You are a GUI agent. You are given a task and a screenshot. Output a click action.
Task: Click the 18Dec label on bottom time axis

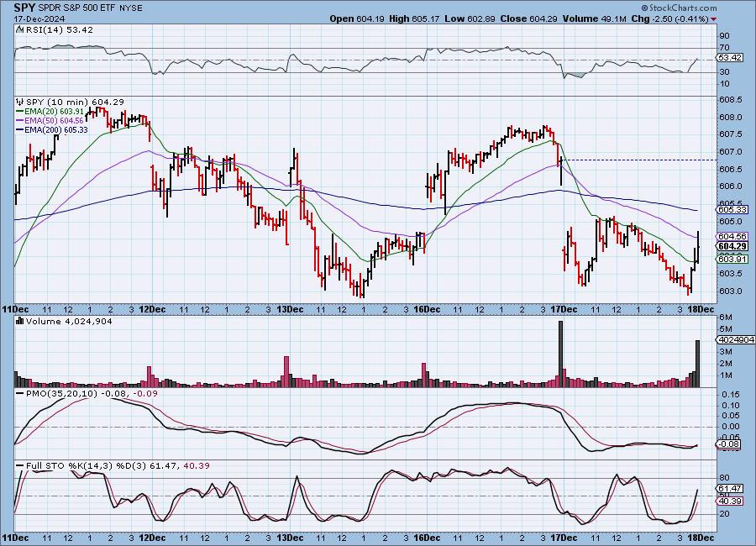coord(701,538)
